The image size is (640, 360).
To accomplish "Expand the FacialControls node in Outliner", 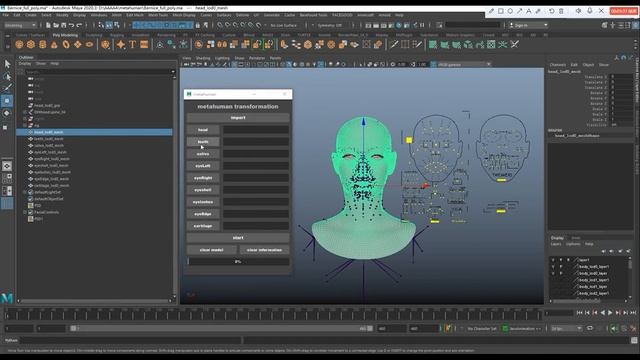I will [x=25, y=212].
